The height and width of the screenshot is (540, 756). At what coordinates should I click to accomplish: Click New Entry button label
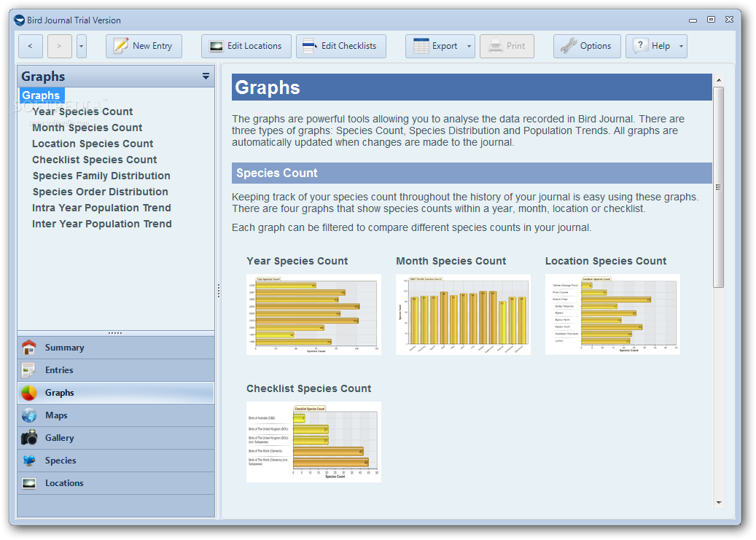[152, 46]
